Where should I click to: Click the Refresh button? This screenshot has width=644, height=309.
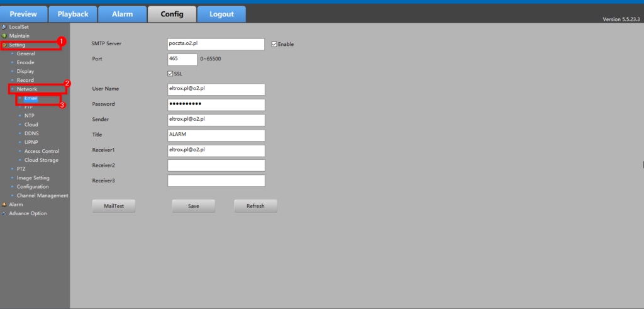pyautogui.click(x=255, y=206)
